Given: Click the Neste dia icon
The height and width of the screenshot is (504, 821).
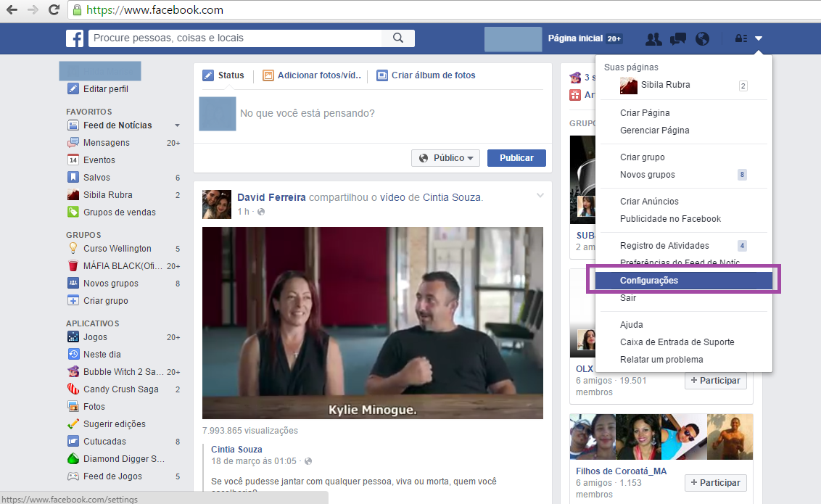Looking at the screenshot, I should 73,354.
